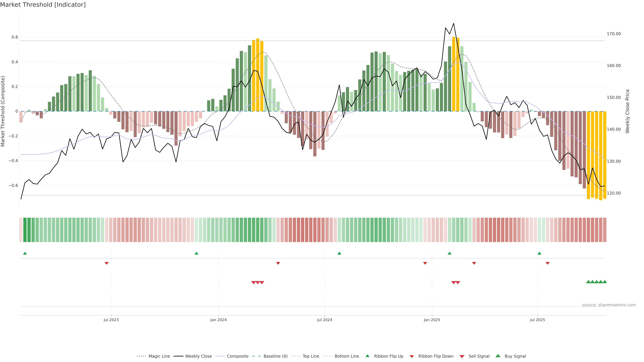The width and height of the screenshot is (644, 362).
Task: Click the Jan 2024 x-axis label
Action: [218, 320]
